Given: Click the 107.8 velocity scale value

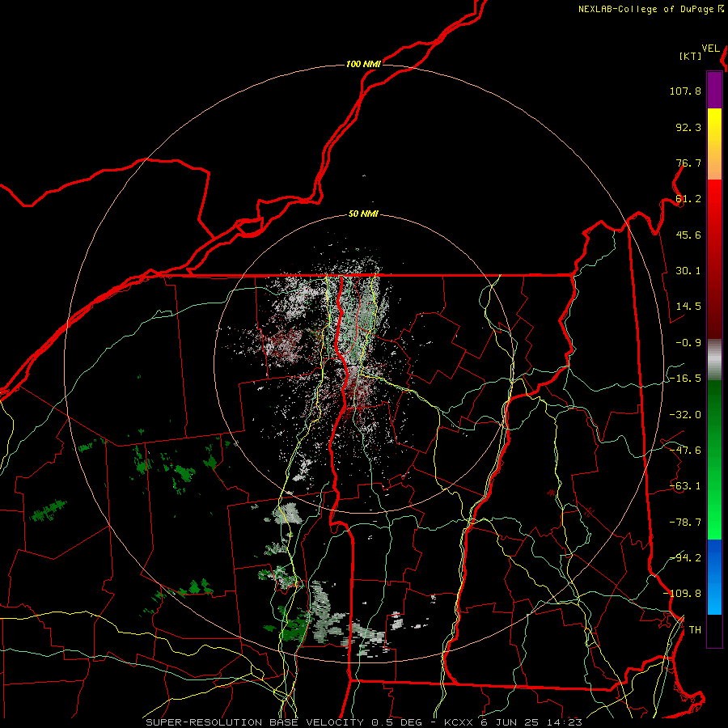Looking at the screenshot, I should pos(685,91).
